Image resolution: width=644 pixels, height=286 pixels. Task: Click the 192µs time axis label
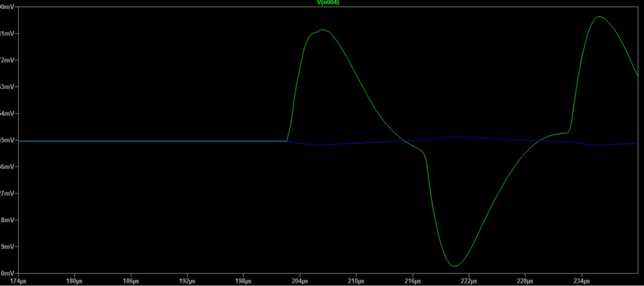tap(187, 280)
